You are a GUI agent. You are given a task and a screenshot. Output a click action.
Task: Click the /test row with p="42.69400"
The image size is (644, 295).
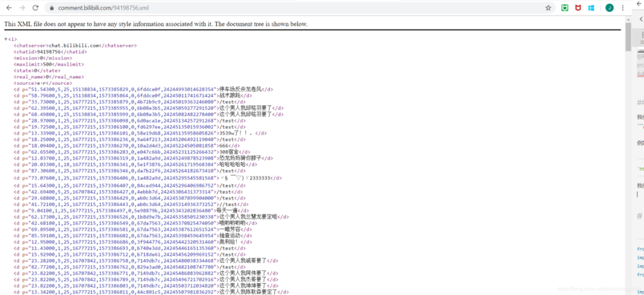click(x=129, y=192)
